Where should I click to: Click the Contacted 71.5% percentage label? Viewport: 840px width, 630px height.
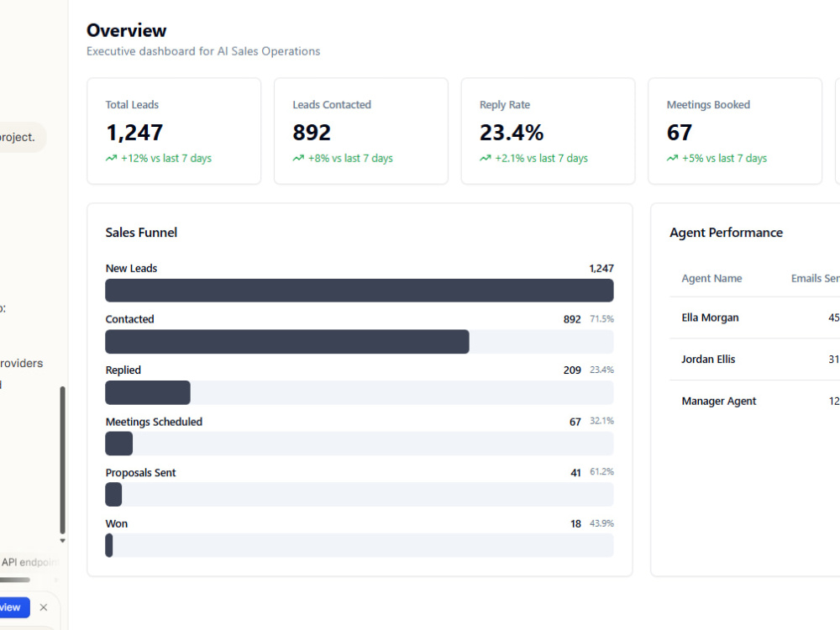tap(601, 318)
